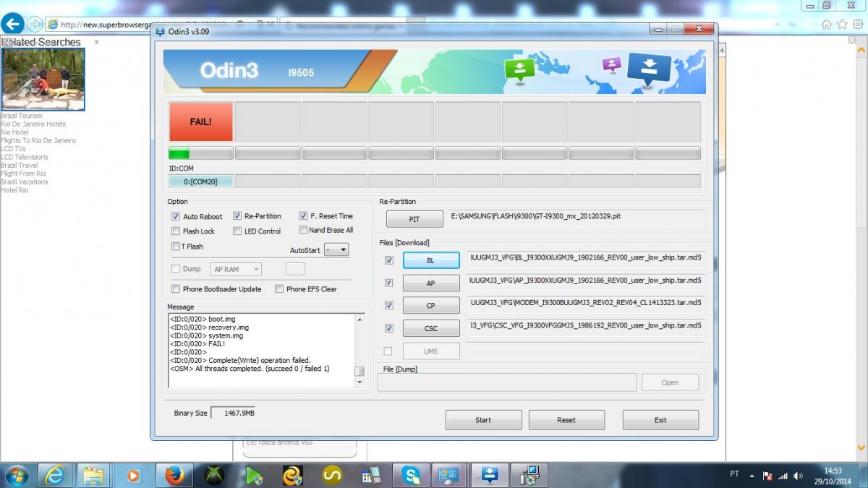Click the CSC file button
The image size is (868, 488).
430,329
